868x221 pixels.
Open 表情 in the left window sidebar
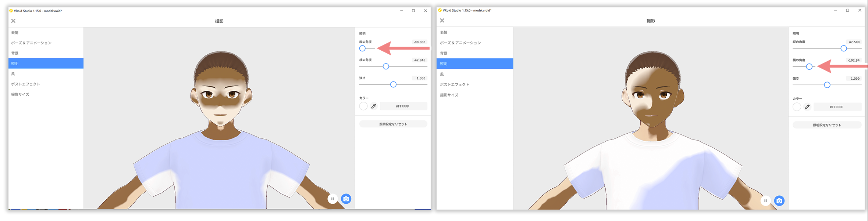coord(15,33)
